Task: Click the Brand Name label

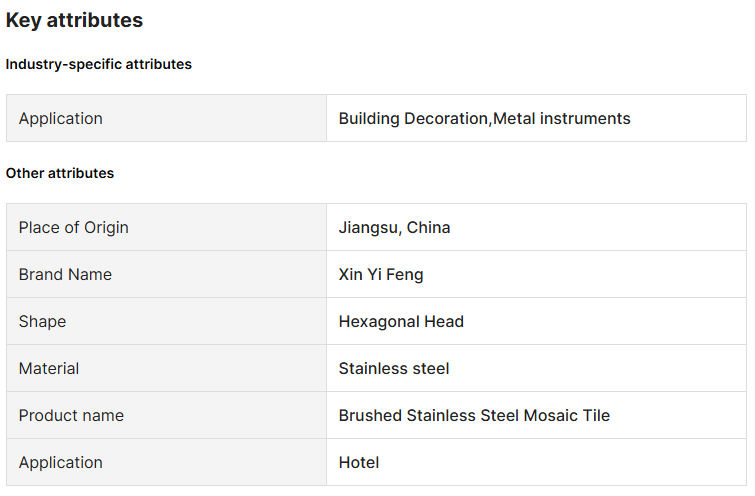Action: point(65,274)
